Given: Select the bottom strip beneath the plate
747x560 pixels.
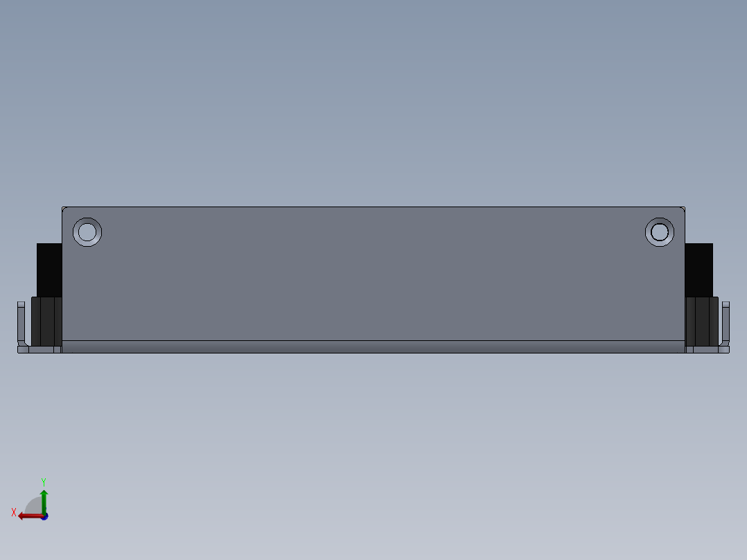Looking at the screenshot, I should tap(373, 347).
